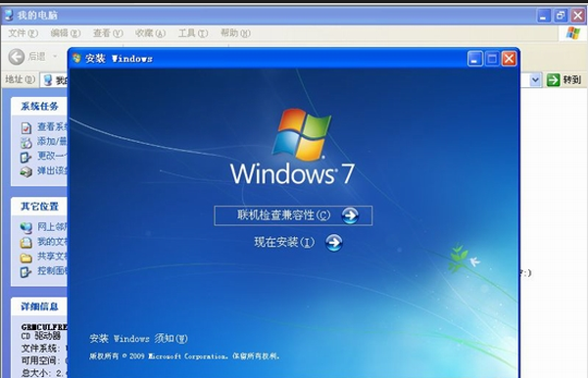Open 我的文档 link in 其它位置
The width and height of the screenshot is (588, 378).
click(52, 242)
